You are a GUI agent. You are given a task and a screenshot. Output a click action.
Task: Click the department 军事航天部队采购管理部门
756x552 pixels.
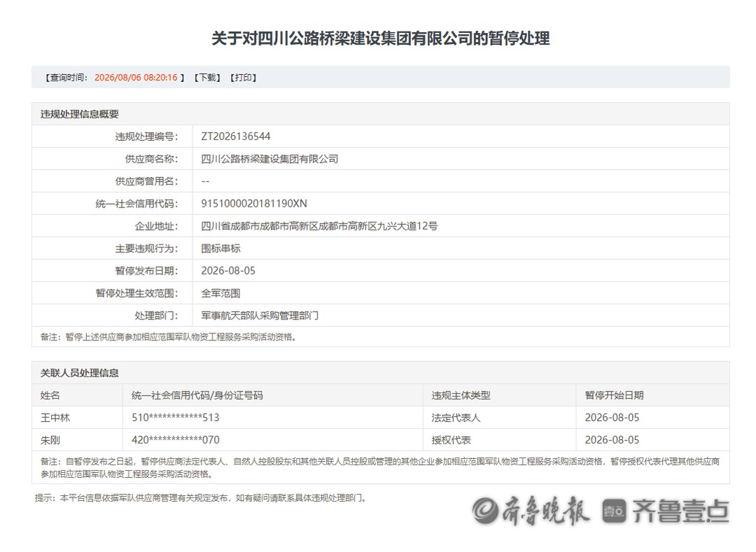pos(260,315)
